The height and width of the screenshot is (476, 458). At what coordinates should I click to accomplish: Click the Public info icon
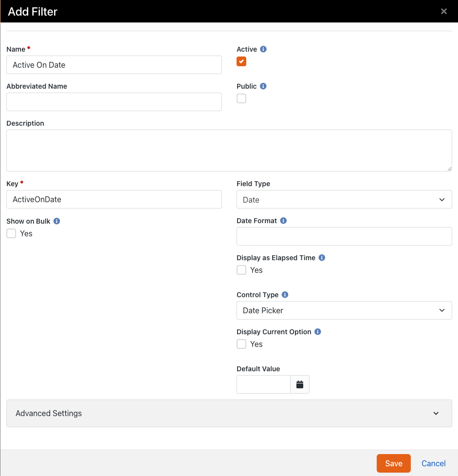[263, 86]
